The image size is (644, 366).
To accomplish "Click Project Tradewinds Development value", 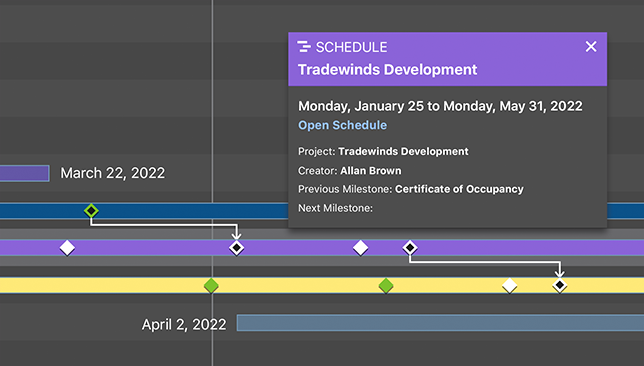I will click(x=403, y=152).
